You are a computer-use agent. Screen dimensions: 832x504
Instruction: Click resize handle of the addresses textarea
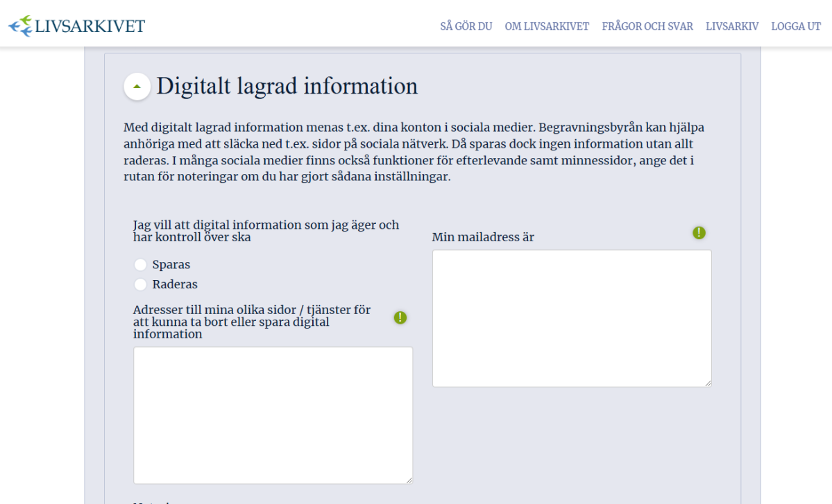[x=409, y=480]
